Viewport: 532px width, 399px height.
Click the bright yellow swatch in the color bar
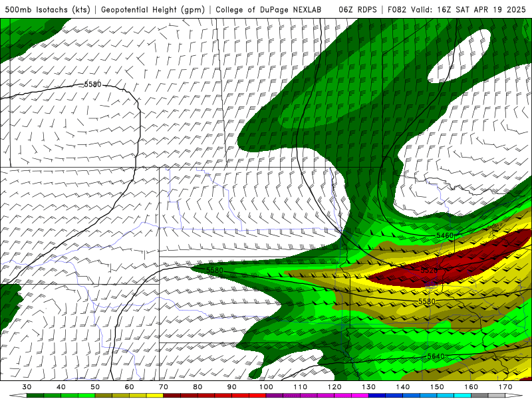click(155, 396)
